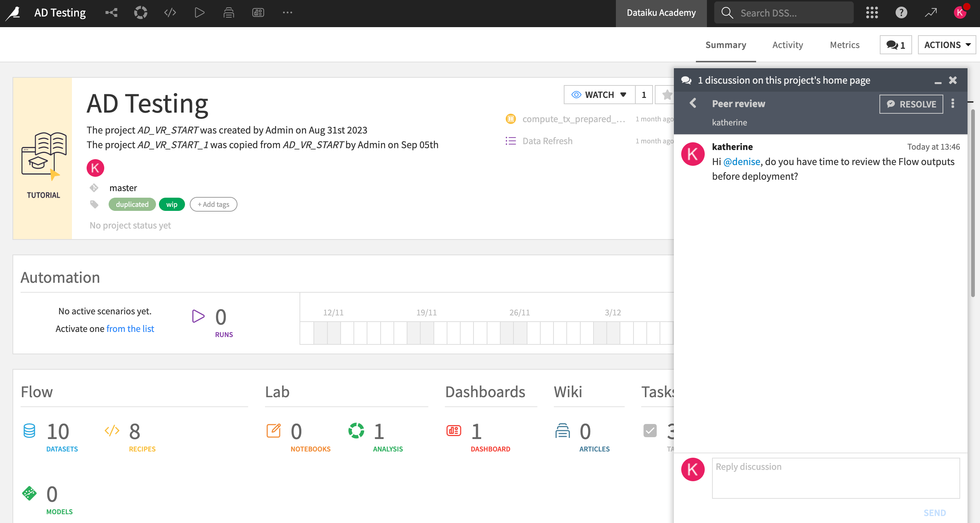Open the applications waffle grid icon
980x523 pixels.
[872, 12]
